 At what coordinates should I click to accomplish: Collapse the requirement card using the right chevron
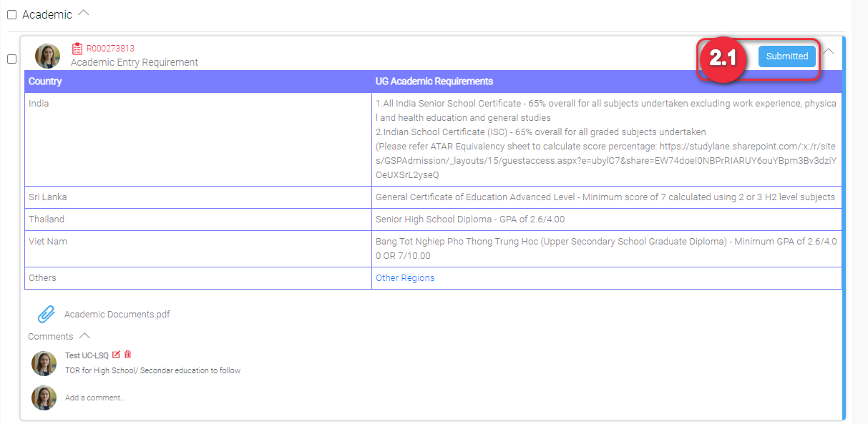click(829, 51)
